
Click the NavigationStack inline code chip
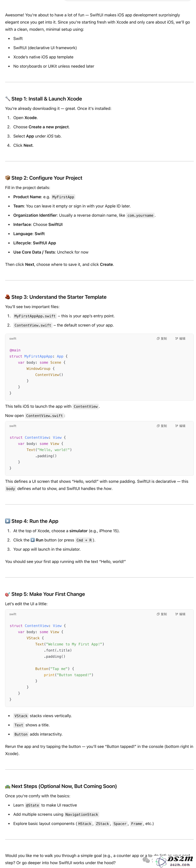(82, 814)
